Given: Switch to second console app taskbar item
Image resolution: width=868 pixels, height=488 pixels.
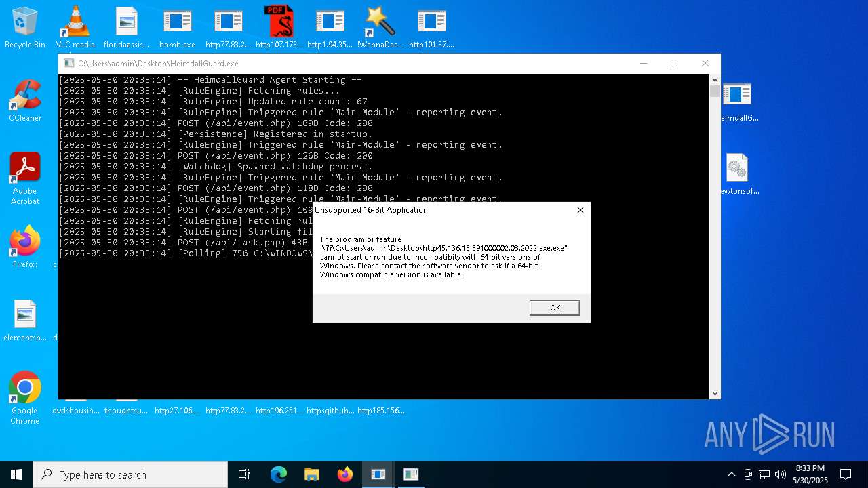Looking at the screenshot, I should click(411, 474).
